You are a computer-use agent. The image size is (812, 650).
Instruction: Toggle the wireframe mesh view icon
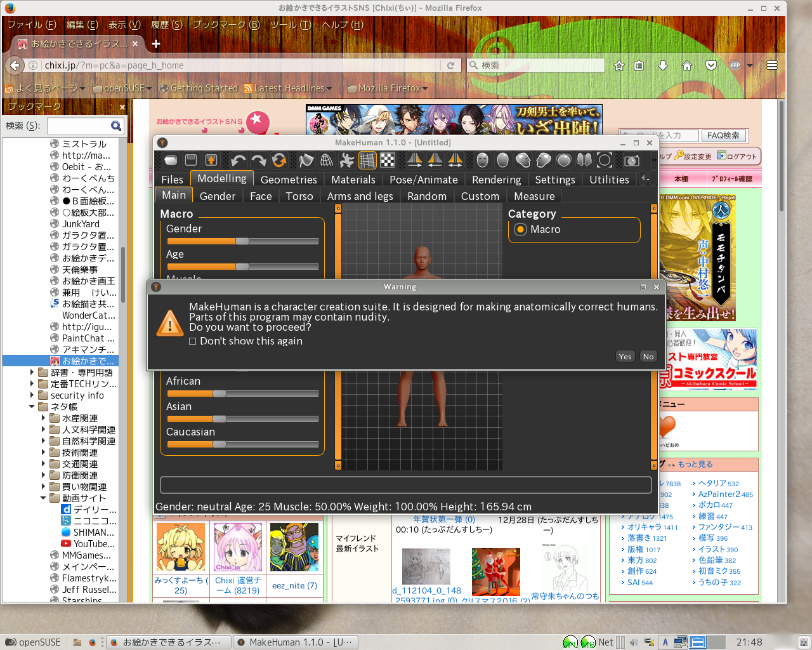pyautogui.click(x=327, y=161)
